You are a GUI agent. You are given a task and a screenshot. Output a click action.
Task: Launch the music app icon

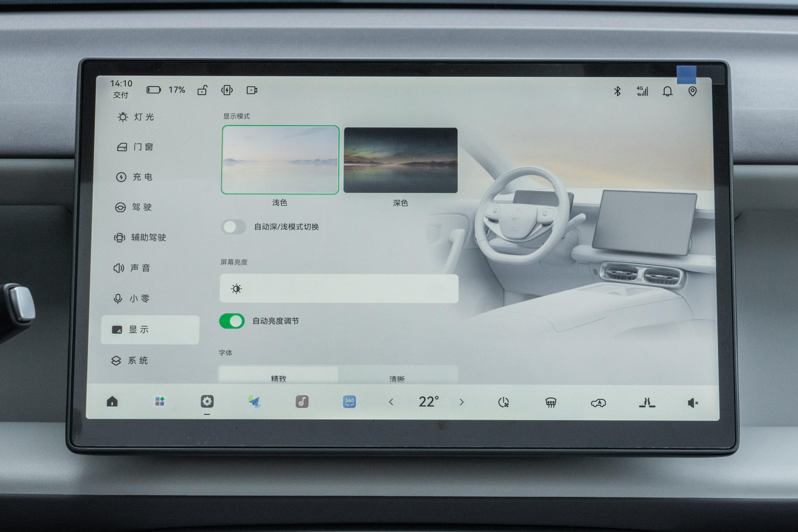[302, 402]
